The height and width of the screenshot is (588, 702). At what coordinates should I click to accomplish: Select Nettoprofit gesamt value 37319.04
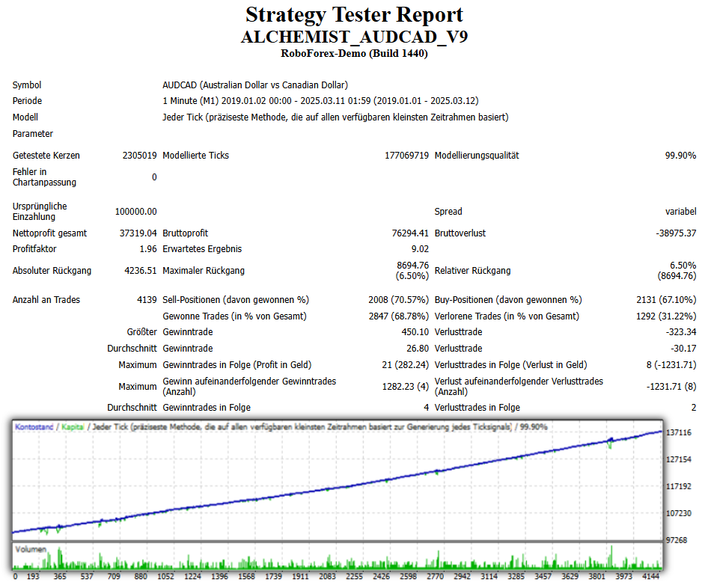point(138,233)
